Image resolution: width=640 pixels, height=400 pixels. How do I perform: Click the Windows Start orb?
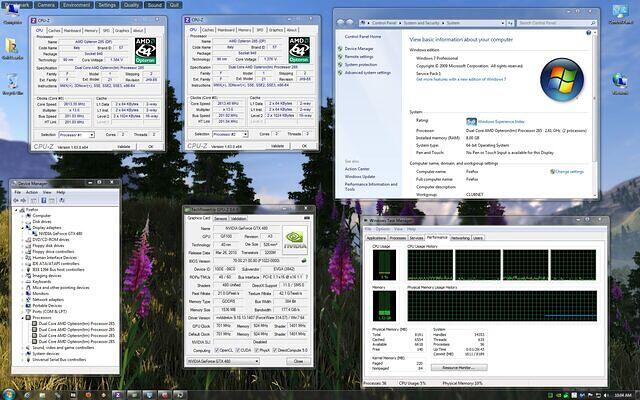pyautogui.click(x=9, y=393)
